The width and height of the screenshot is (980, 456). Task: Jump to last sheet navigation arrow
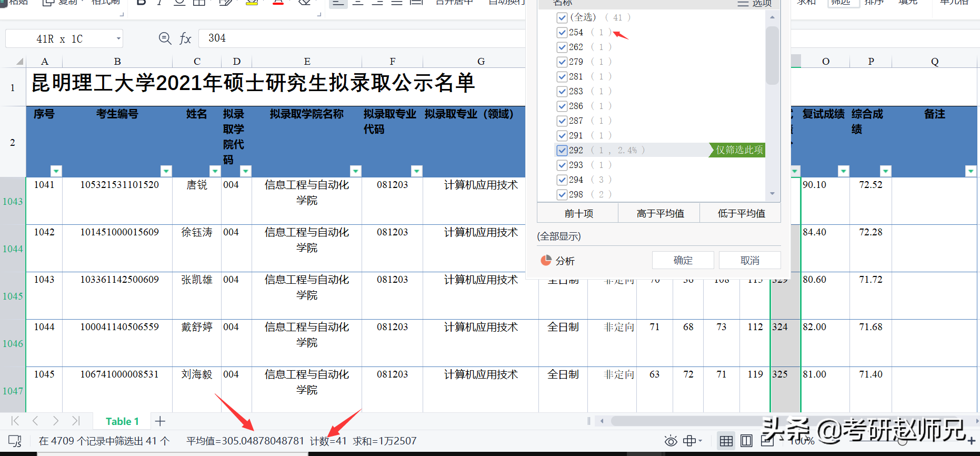pyautogui.click(x=76, y=421)
